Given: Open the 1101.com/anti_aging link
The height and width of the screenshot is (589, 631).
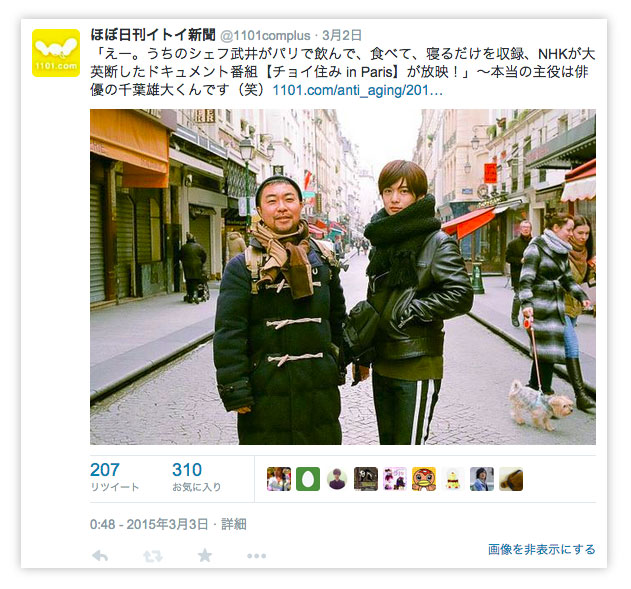Looking at the screenshot, I should tap(358, 90).
